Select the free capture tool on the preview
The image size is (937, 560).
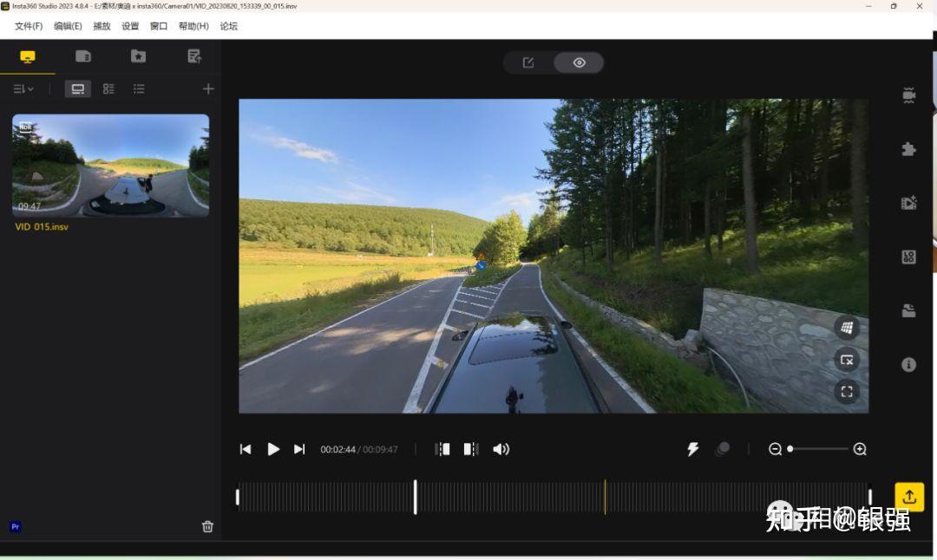846,360
